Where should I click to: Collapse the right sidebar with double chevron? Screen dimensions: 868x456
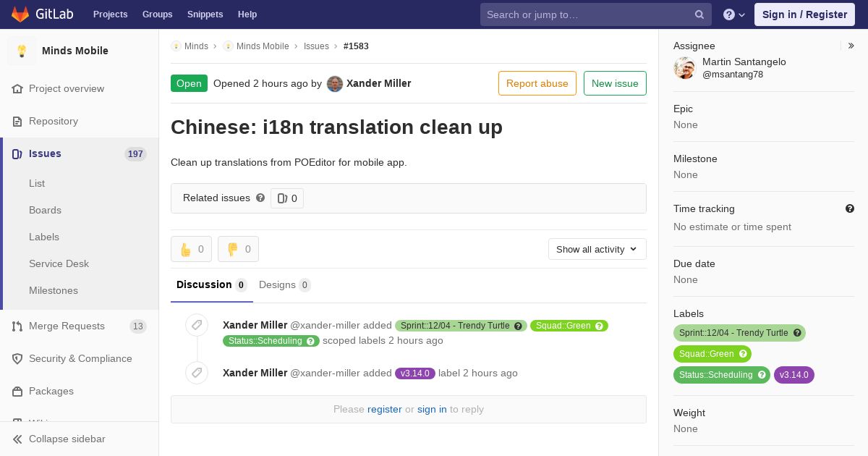coord(851,46)
